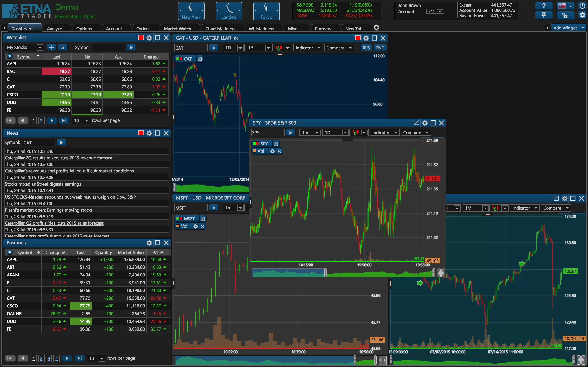Viewport: 588px width, 367px height.
Task: Open the Market Watch tab
Action: pyautogui.click(x=177, y=28)
